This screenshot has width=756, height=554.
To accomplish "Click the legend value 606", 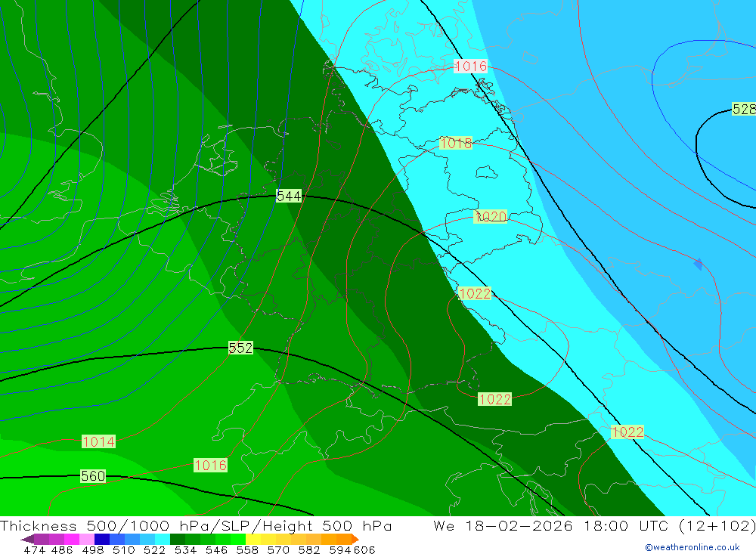I will pos(364,550).
